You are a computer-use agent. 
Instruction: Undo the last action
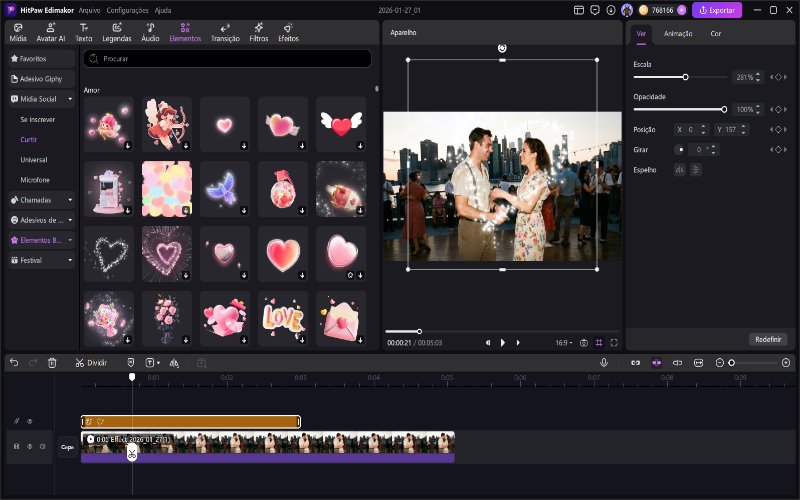(x=14, y=363)
